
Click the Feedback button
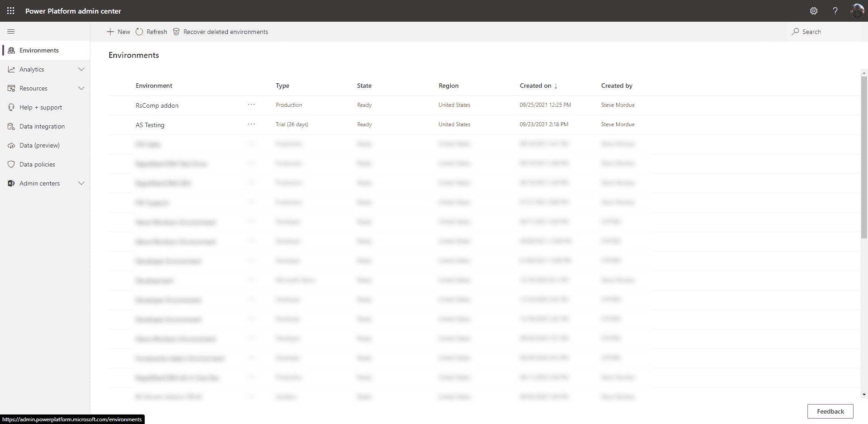[x=830, y=411]
